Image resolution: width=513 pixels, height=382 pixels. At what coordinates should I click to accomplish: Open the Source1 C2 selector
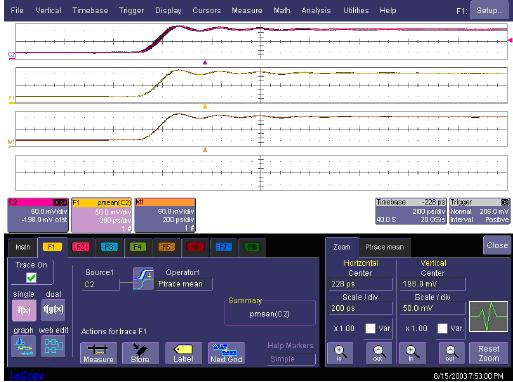100,284
